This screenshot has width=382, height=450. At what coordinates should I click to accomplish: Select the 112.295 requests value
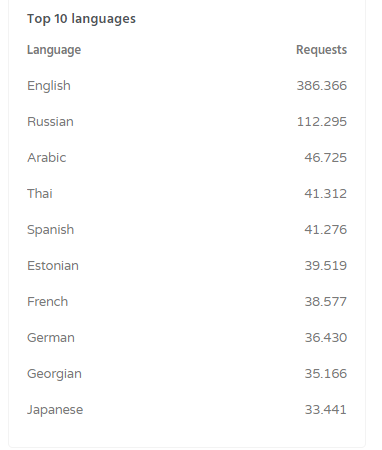tap(322, 122)
